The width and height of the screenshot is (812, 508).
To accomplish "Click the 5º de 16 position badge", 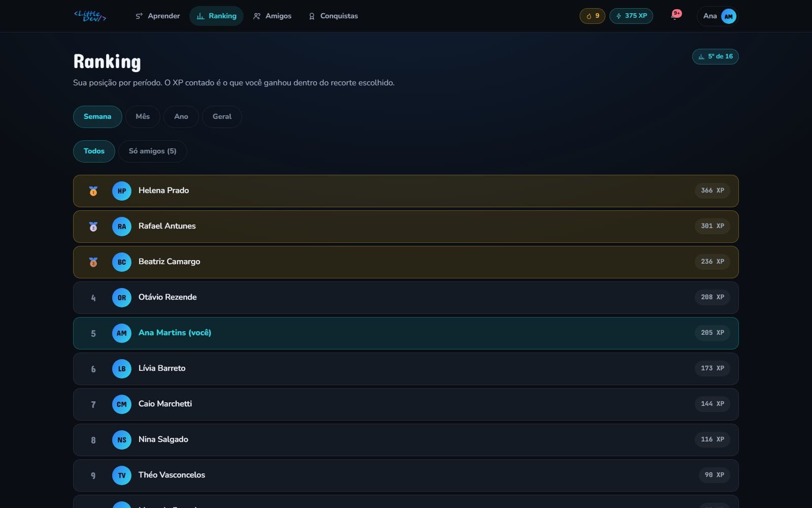I will click(x=716, y=56).
